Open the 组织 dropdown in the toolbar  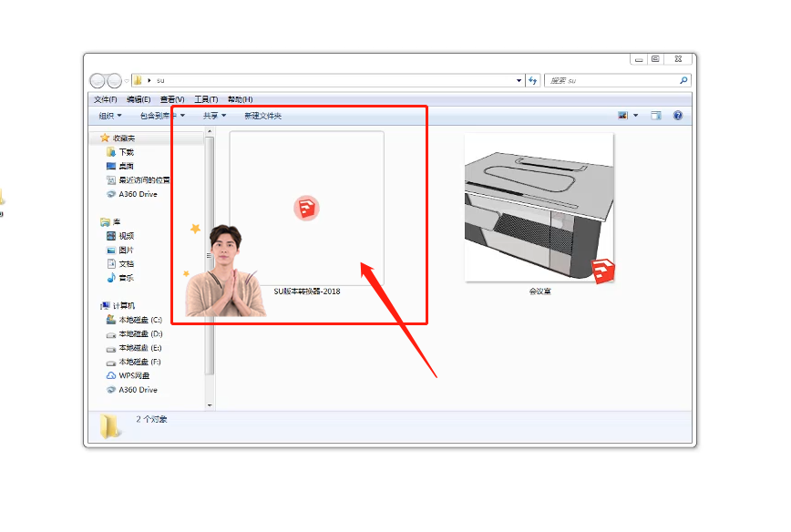(110, 116)
